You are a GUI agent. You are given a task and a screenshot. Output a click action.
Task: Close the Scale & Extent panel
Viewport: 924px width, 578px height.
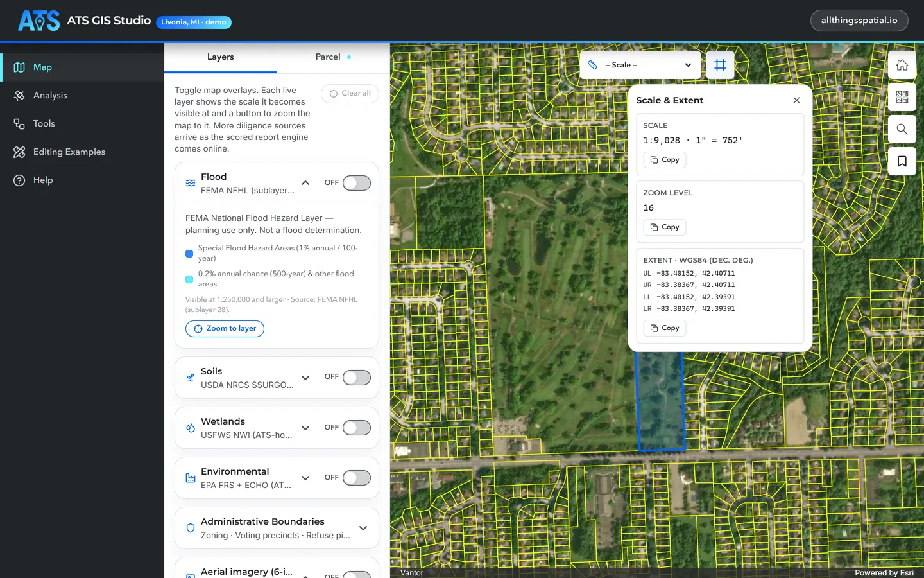(796, 100)
